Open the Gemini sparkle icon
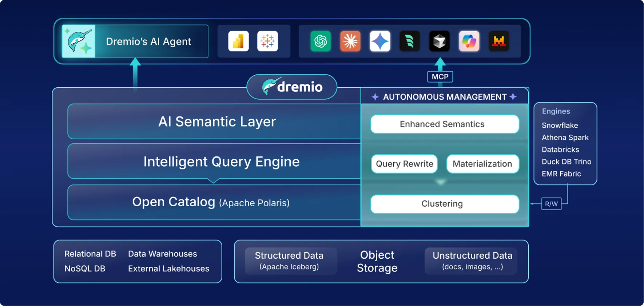This screenshot has height=306, width=644. click(380, 41)
